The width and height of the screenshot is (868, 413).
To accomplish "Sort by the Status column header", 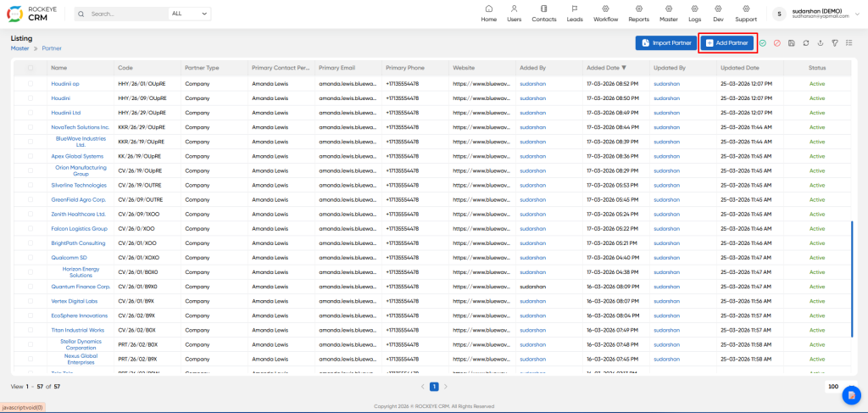I will 817,68.
